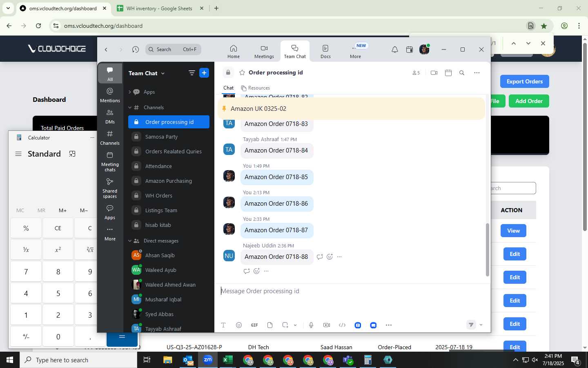Open the channel calendar scheduling icon
Screen dimensions: 588x368
448,73
